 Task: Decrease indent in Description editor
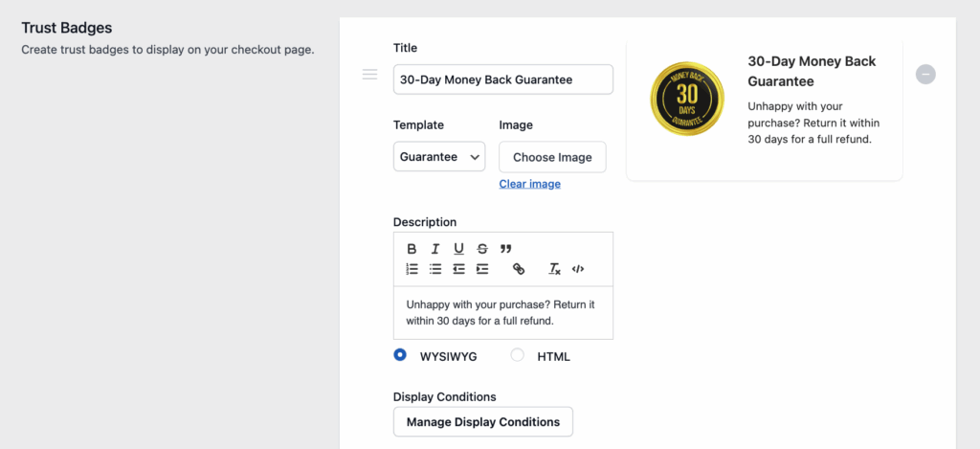(458, 269)
